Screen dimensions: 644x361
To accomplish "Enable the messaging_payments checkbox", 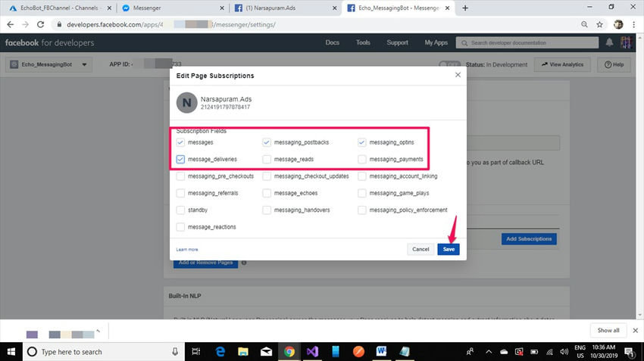I will click(x=361, y=159).
